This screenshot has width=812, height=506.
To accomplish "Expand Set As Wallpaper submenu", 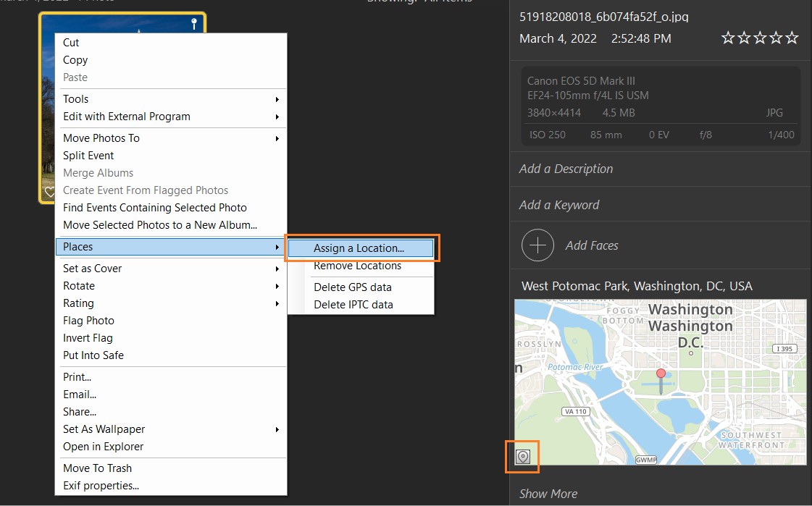I will point(171,429).
